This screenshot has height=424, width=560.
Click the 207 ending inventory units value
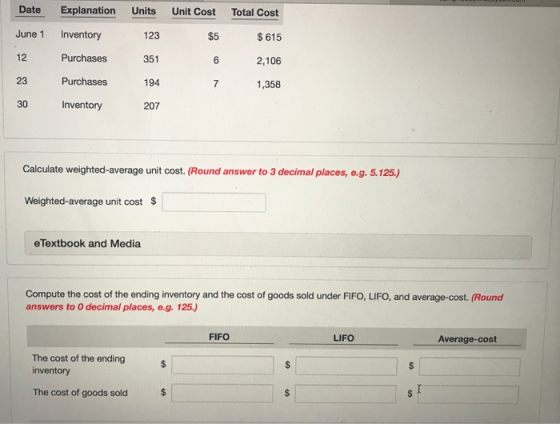pos(151,106)
